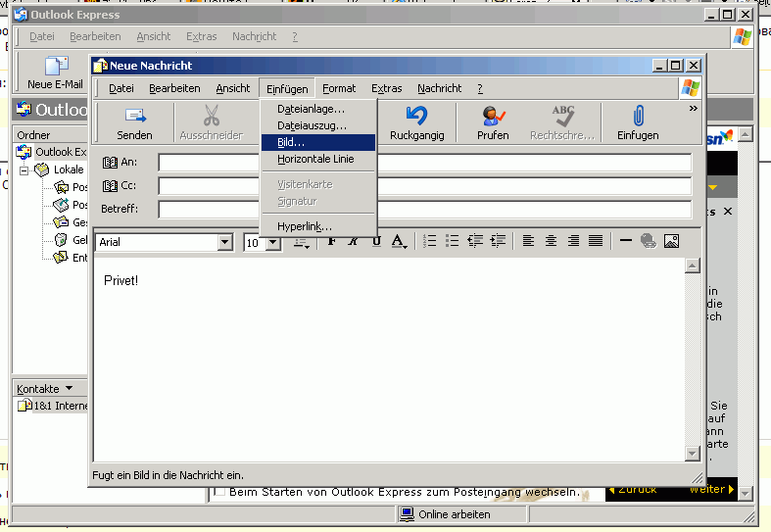Open the Format menu in Neue Nachricht
This screenshot has width=771, height=532.
click(339, 88)
